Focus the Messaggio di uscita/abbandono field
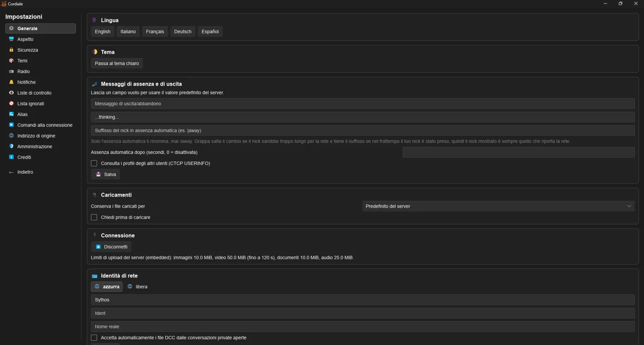644x345 pixels. (x=363, y=104)
